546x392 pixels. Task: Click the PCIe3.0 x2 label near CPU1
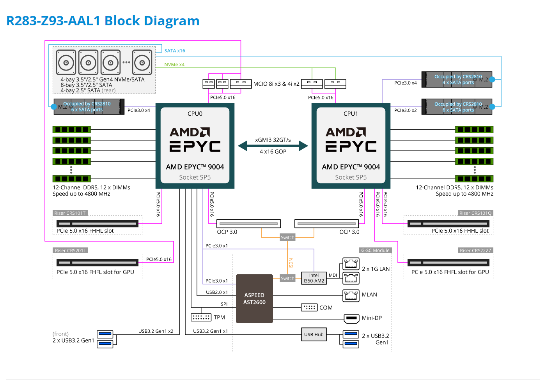click(405, 110)
